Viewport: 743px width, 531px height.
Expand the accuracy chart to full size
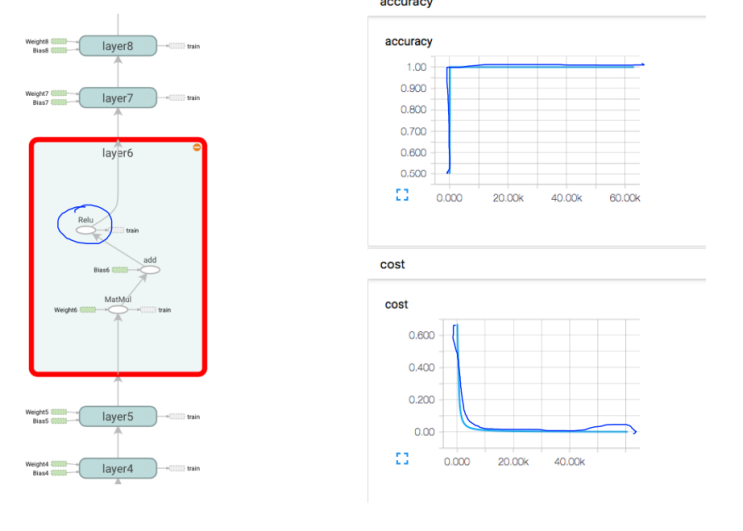[402, 195]
